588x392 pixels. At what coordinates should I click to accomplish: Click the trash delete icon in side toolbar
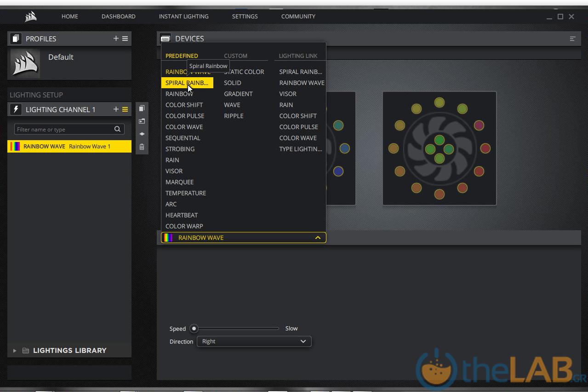pyautogui.click(x=142, y=147)
